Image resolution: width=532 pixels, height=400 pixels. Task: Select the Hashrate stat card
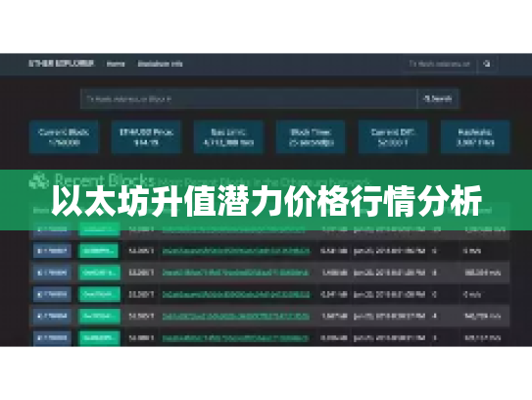click(x=475, y=137)
